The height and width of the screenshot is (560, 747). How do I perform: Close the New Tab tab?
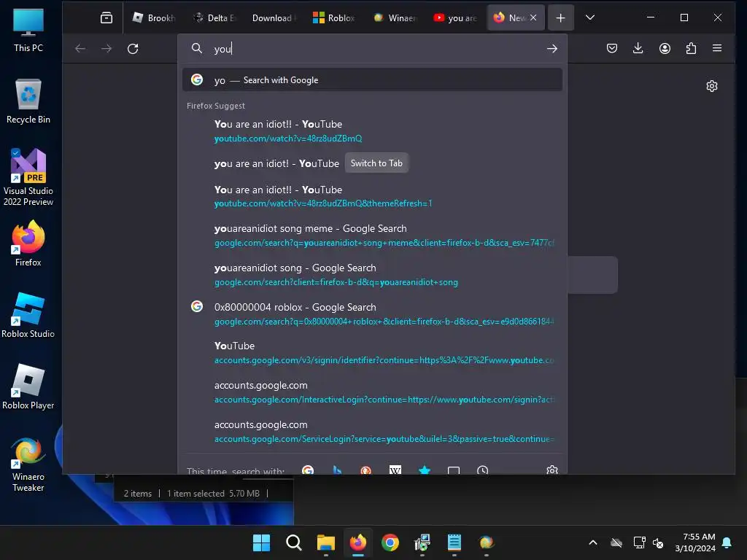[533, 17]
